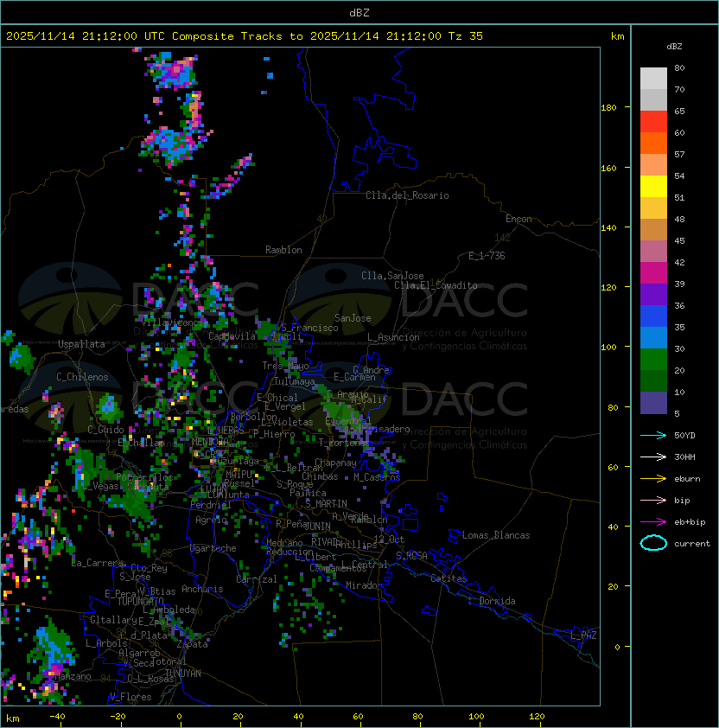The width and height of the screenshot is (719, 728).
Task: Click the '-40' tick on bottom axis
Action: [x=57, y=717]
